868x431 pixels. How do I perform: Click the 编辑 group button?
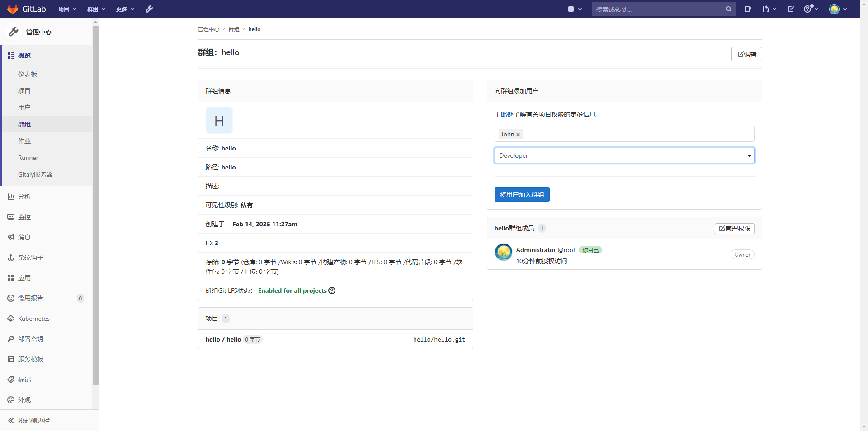tap(746, 54)
